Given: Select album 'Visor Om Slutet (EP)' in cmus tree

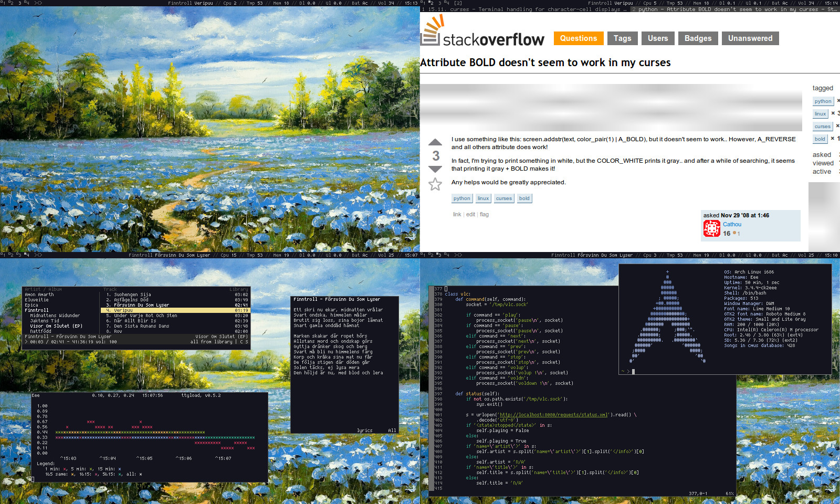Looking at the screenshot, I should [x=56, y=326].
